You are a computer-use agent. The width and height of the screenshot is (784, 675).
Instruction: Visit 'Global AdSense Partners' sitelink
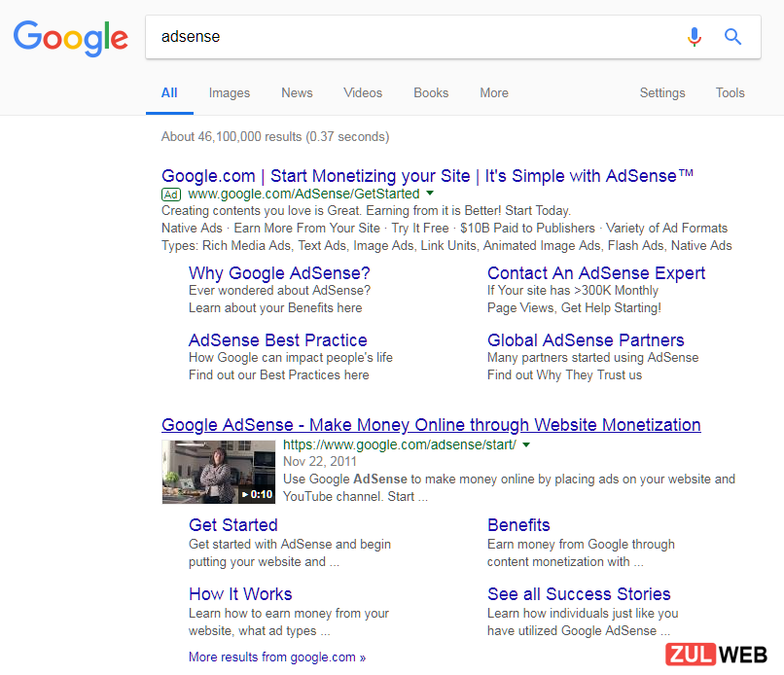click(x=586, y=340)
